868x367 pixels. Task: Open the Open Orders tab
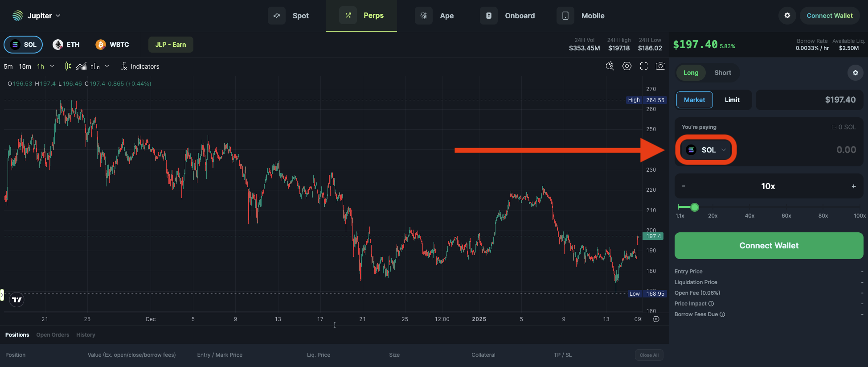[53, 335]
